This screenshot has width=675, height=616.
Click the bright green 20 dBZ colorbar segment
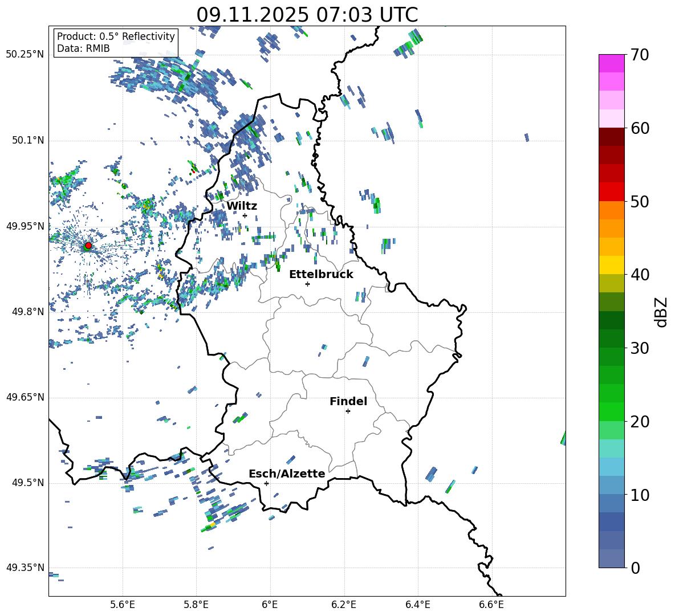(611, 411)
